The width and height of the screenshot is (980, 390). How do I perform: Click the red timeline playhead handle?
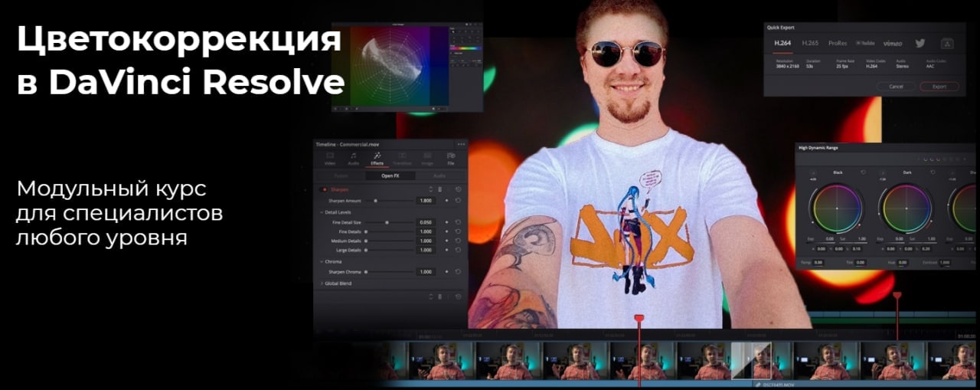(x=639, y=317)
